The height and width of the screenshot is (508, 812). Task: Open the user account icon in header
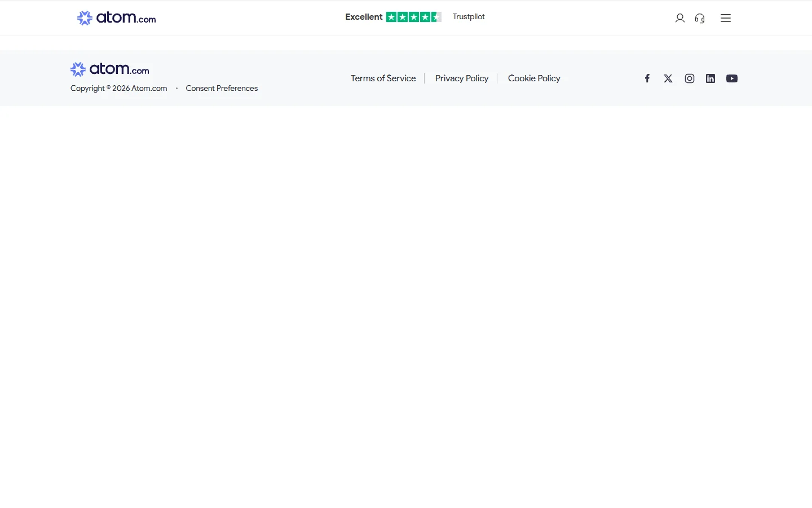coord(679,18)
